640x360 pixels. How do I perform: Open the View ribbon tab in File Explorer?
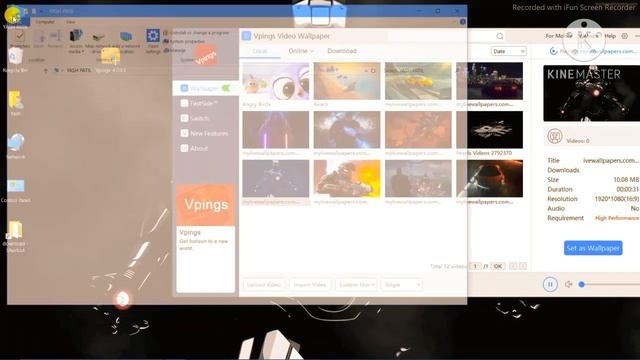(x=71, y=22)
